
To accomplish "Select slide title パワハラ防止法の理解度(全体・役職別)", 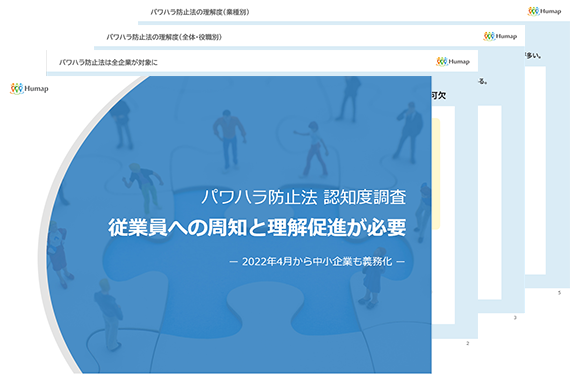I will [164, 37].
